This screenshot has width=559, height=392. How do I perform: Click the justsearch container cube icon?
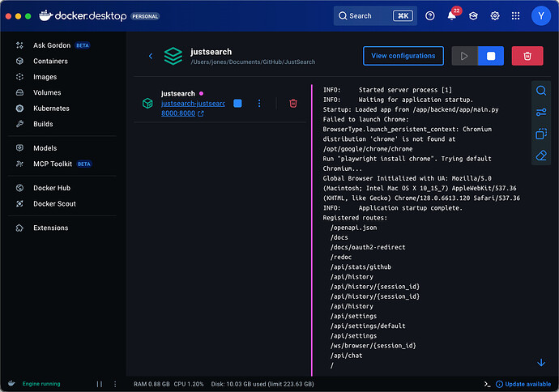[147, 104]
